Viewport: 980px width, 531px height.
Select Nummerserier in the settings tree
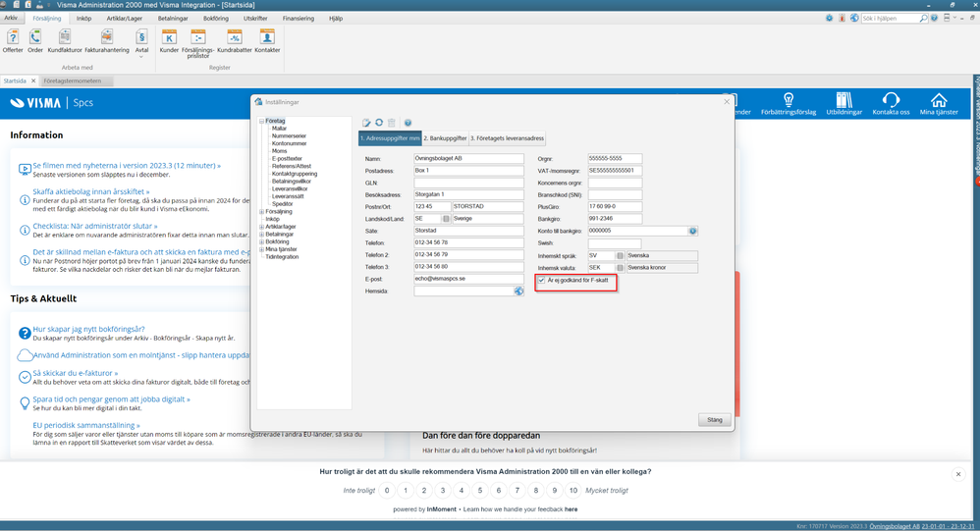tap(289, 136)
